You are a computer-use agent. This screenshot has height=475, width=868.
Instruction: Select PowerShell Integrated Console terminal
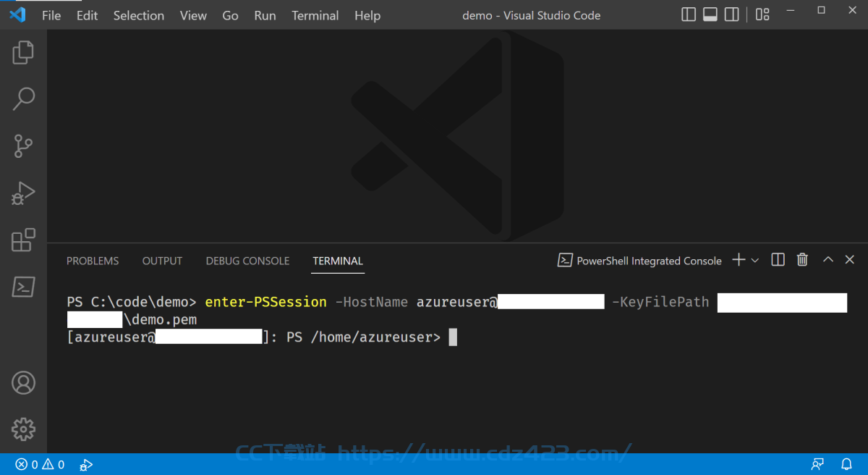point(639,261)
